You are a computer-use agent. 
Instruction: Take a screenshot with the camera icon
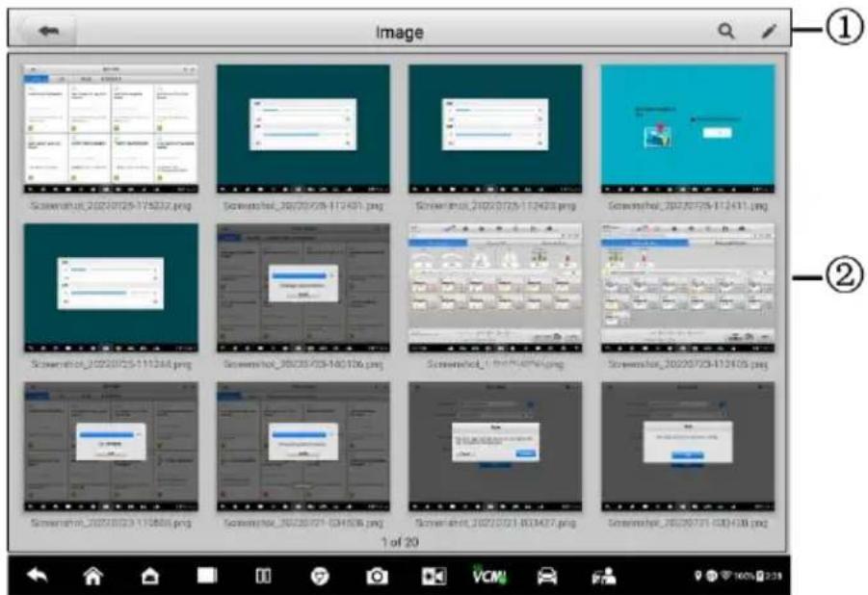click(377, 576)
